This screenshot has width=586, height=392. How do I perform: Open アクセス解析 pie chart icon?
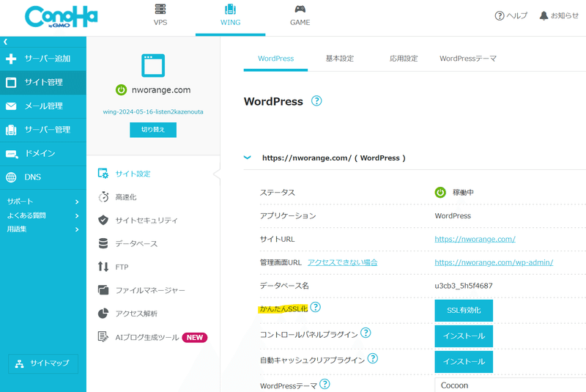pos(103,314)
